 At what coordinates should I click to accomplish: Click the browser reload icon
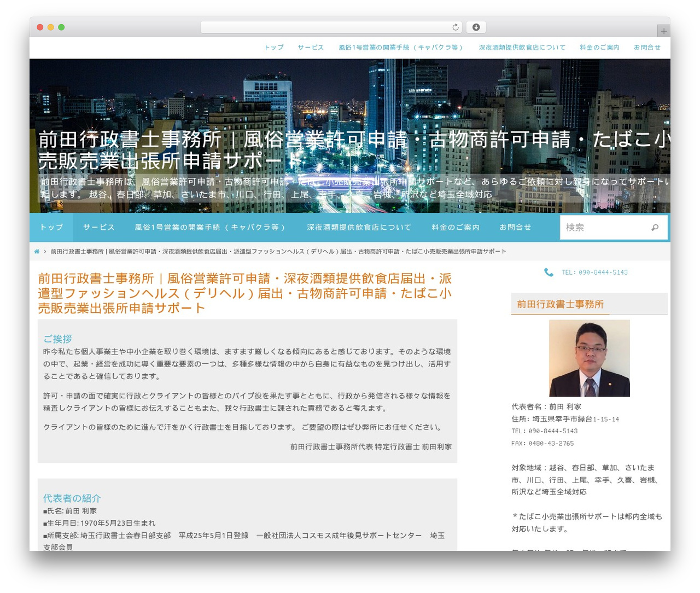click(456, 27)
